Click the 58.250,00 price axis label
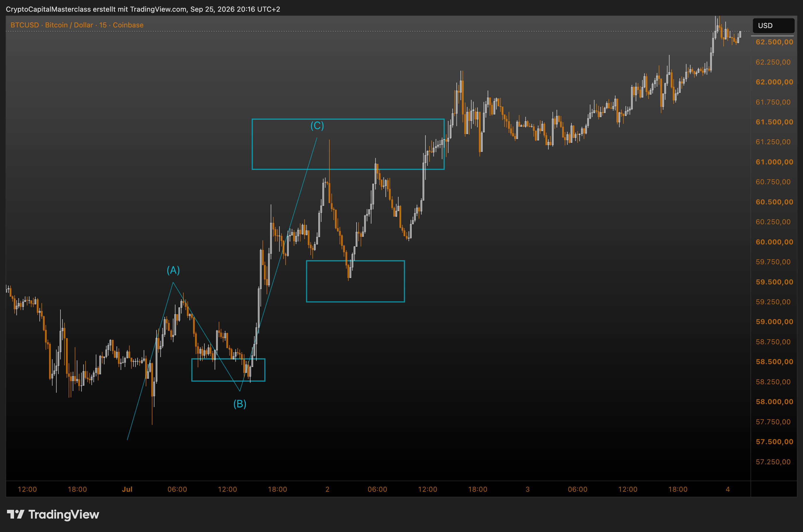Image resolution: width=803 pixels, height=532 pixels. coord(773,382)
